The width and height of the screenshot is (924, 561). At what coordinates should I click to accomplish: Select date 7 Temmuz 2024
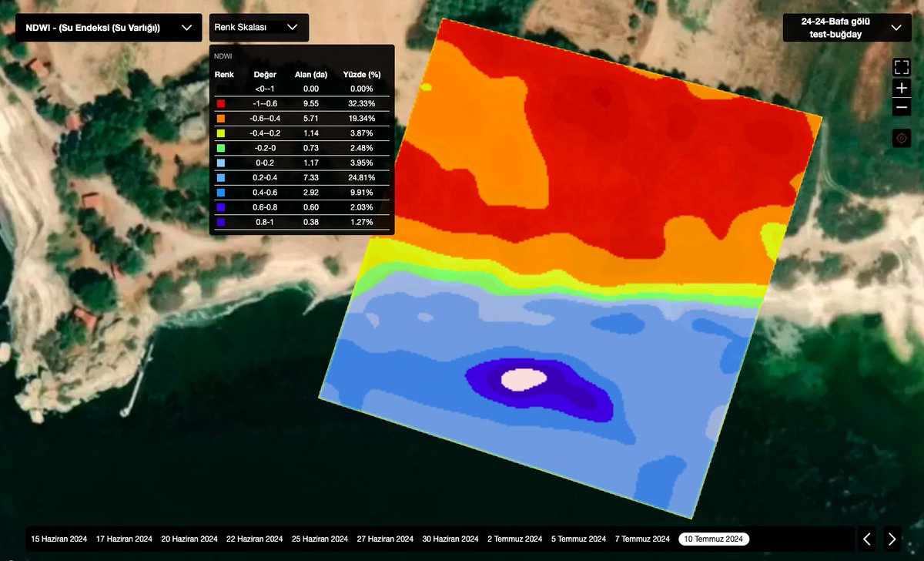point(643,539)
